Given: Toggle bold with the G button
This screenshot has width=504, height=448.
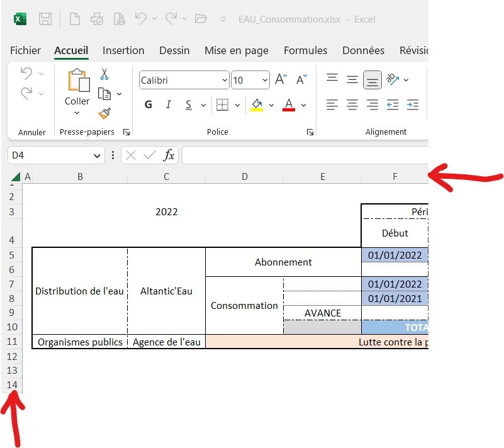Looking at the screenshot, I should point(148,104).
